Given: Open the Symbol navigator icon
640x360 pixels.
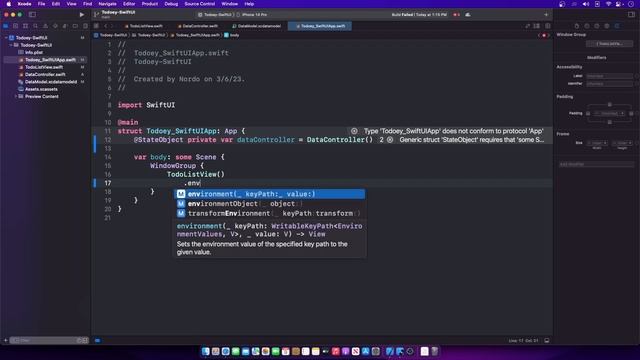Looking at the screenshot, I should [25, 26].
